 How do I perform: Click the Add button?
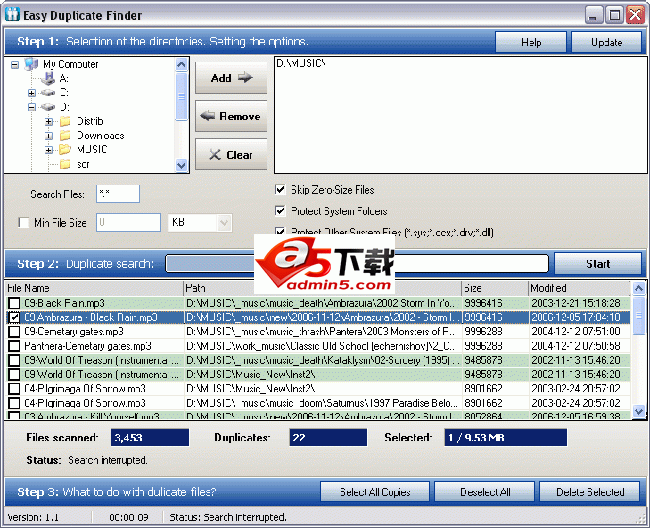click(231, 78)
